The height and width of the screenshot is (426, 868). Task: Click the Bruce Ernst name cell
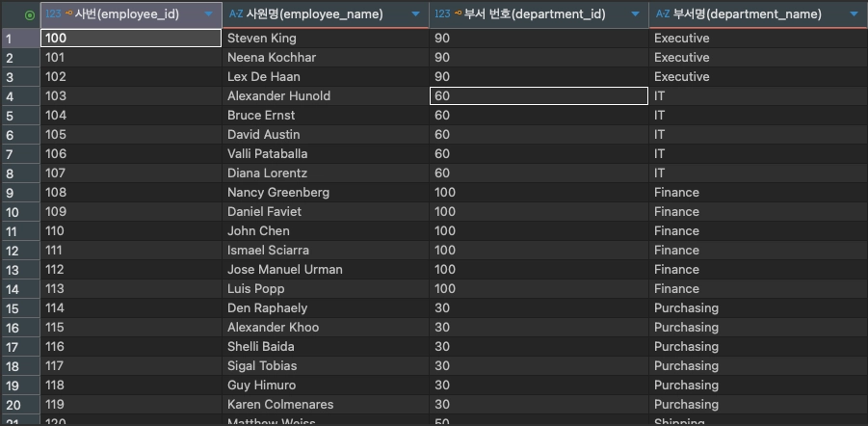pyautogui.click(x=326, y=116)
